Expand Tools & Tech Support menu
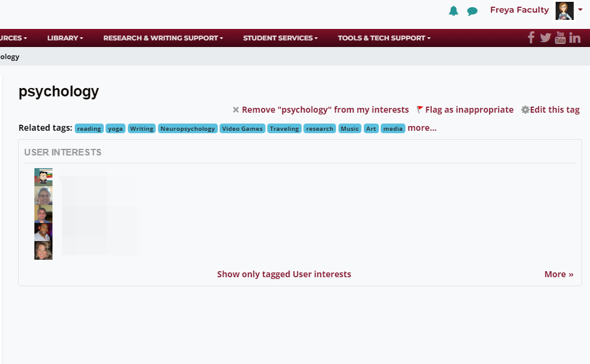590x364 pixels. click(384, 38)
